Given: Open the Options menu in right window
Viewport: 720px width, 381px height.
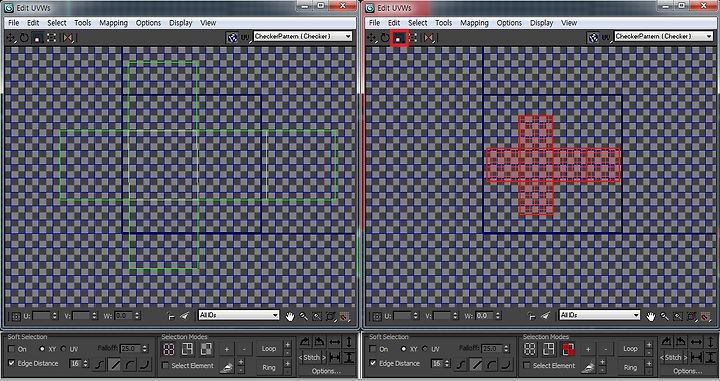Looking at the screenshot, I should pyautogui.click(x=509, y=22).
